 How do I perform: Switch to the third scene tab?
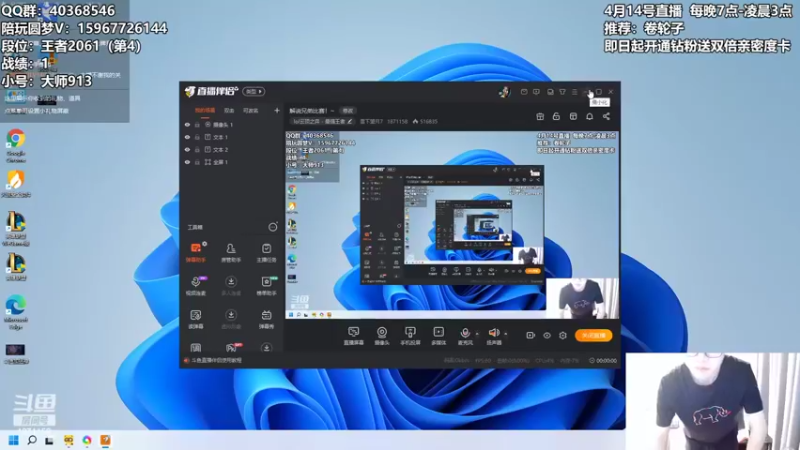251,110
